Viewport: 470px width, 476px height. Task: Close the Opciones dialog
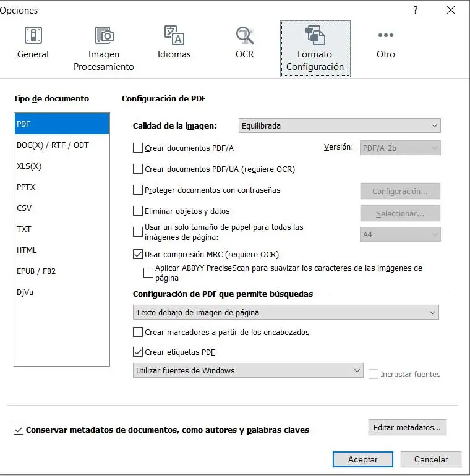[451, 10]
